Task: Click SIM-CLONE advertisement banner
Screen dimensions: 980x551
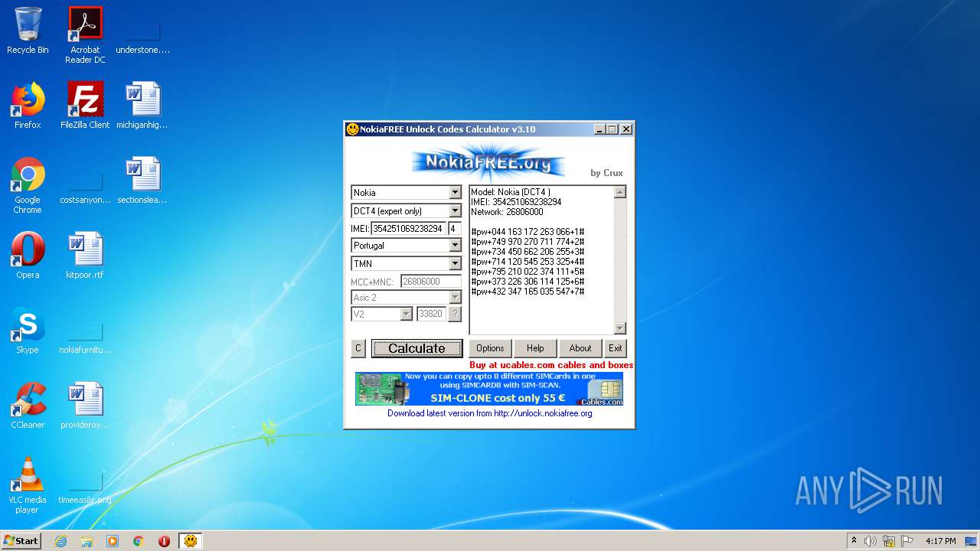Action: [489, 389]
